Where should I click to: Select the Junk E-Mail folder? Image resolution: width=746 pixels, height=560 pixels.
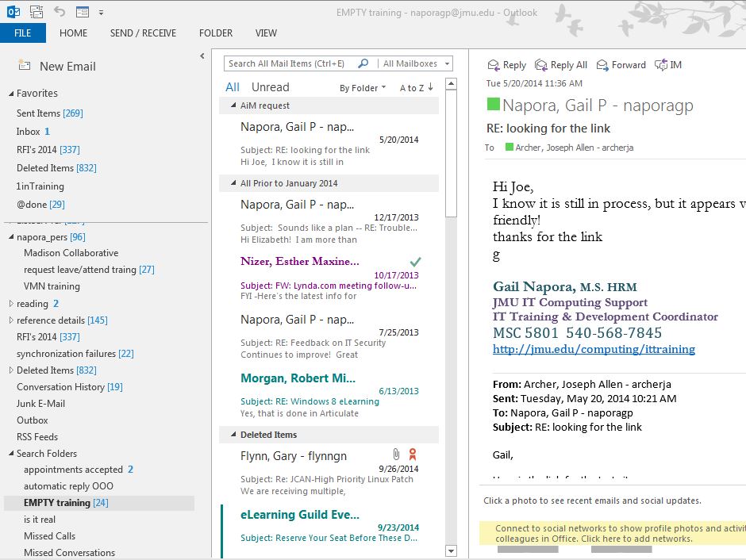[40, 404]
